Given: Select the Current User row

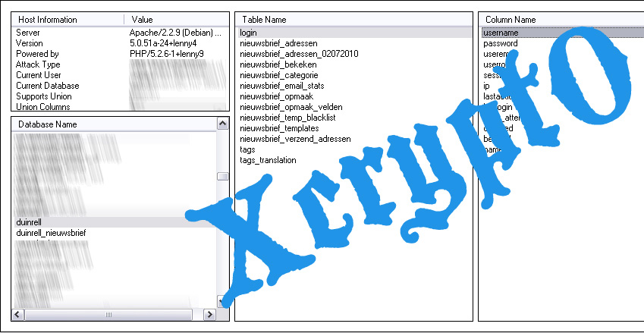Looking at the screenshot, I should [x=39, y=75].
